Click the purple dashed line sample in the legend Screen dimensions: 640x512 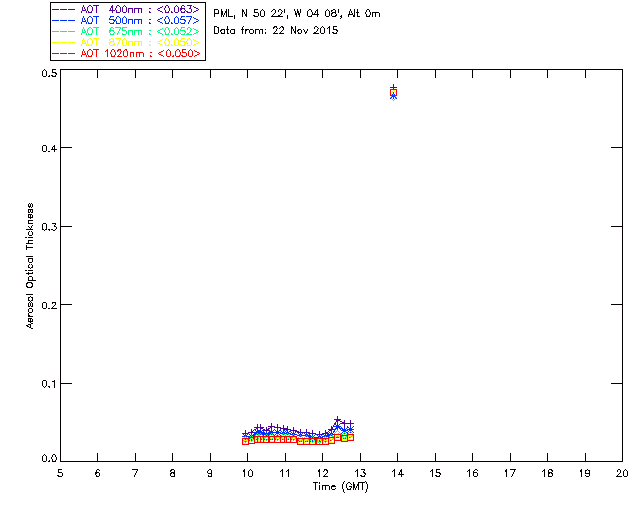click(64, 9)
